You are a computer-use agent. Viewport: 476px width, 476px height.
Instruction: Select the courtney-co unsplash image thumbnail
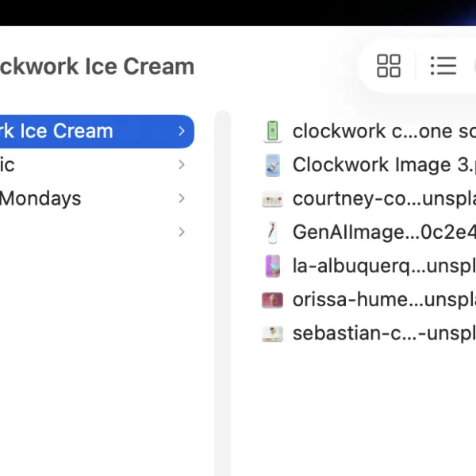(x=272, y=199)
